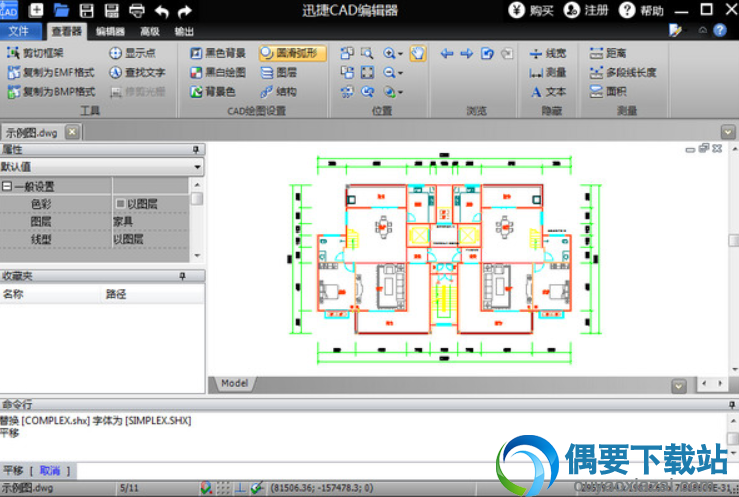The image size is (739, 497).
Task: Click 复制为EMF格式 copy tool
Action: tap(51, 72)
